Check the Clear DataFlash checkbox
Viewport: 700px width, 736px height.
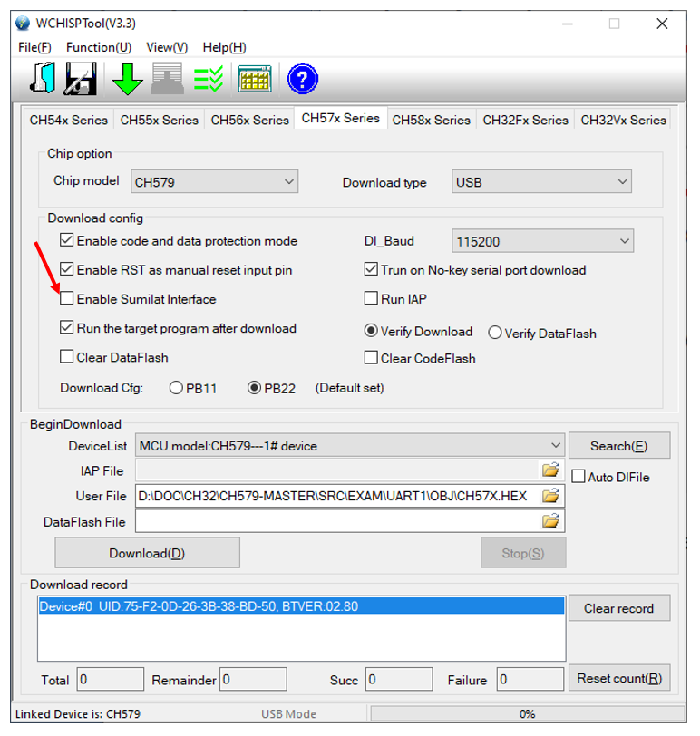point(67,357)
